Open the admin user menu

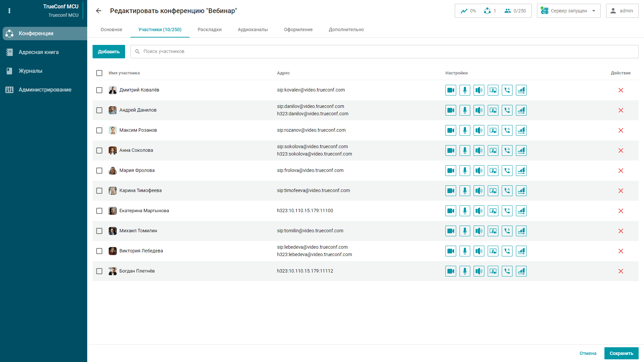[x=622, y=11]
